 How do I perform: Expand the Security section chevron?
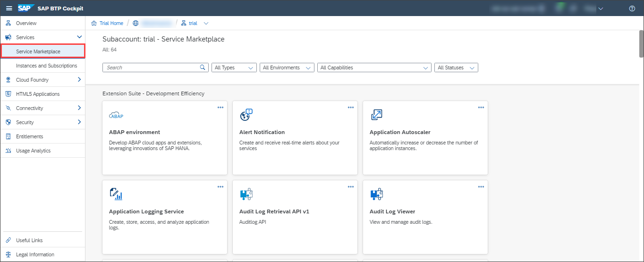click(79, 122)
